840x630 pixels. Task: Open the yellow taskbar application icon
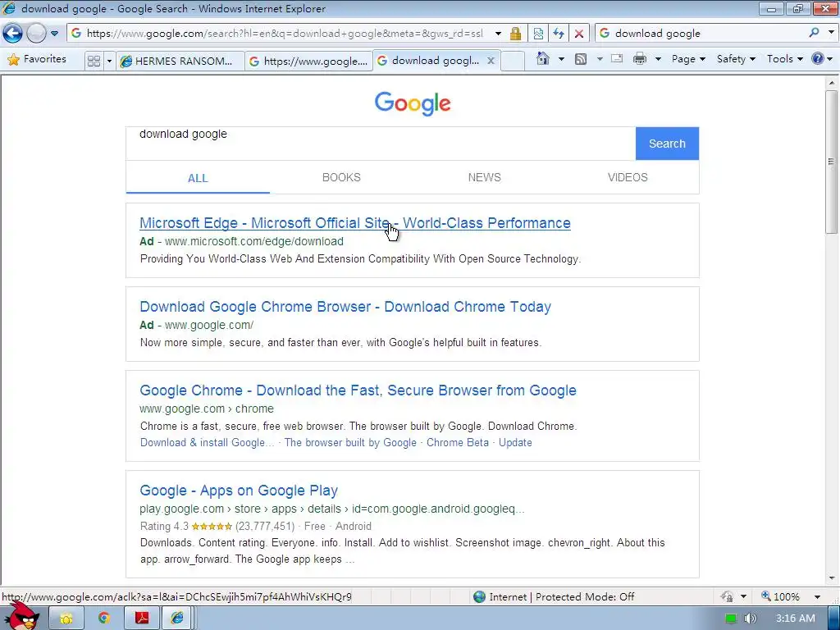tap(66, 619)
